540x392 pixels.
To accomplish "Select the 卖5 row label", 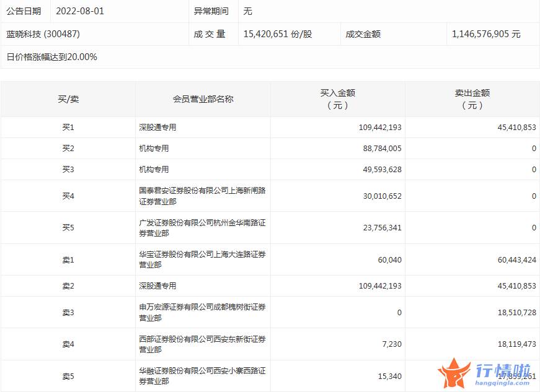I will pyautogui.click(x=68, y=377).
